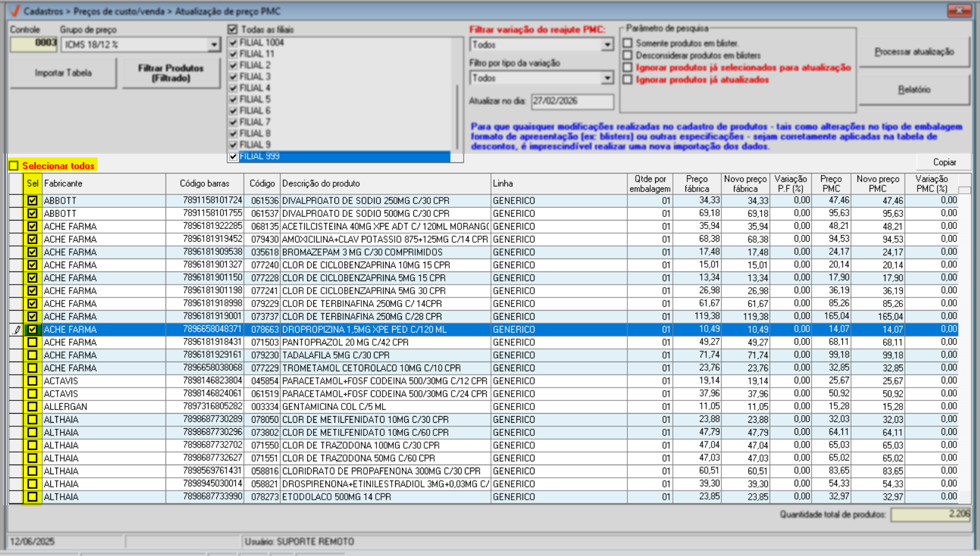Deselect the first ABBOTT DIVALPROATO 250MG row

(32, 200)
